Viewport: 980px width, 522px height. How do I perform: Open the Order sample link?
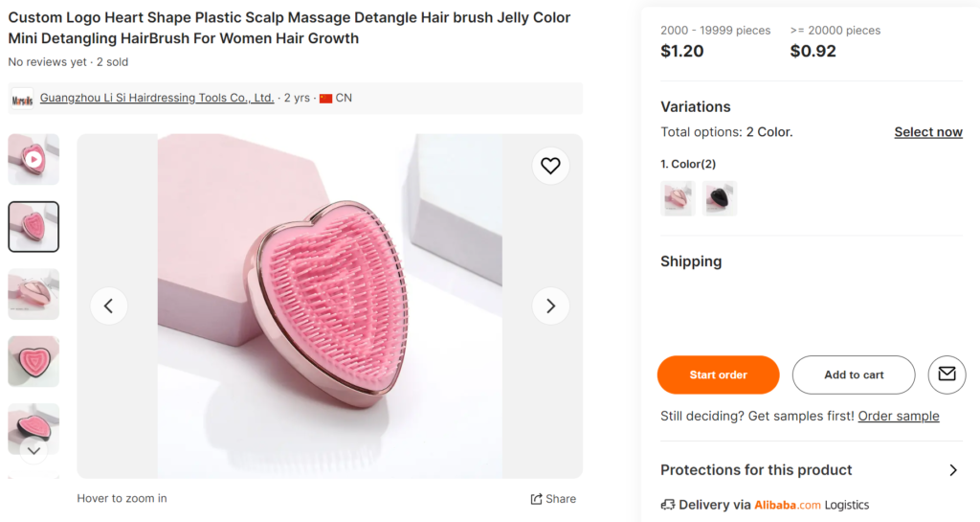tap(898, 416)
